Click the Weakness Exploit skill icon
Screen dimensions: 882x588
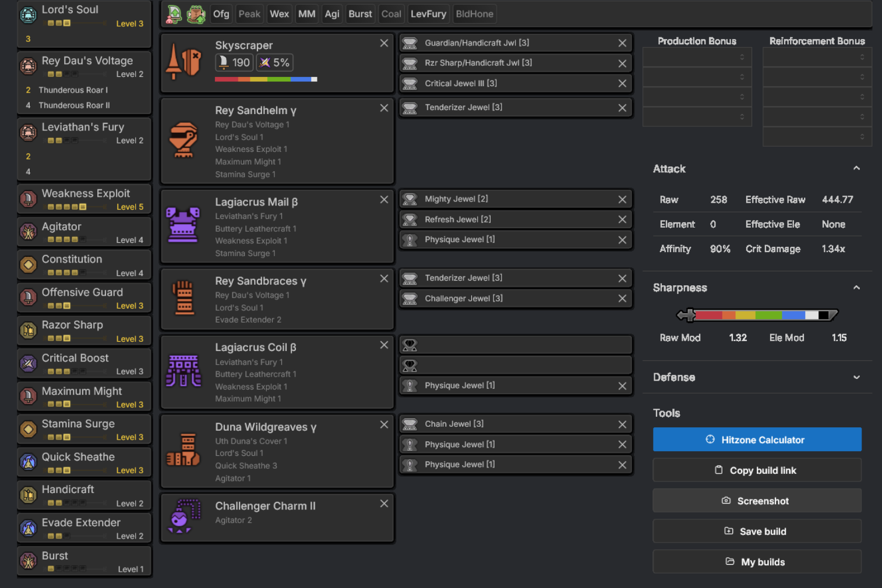click(28, 199)
